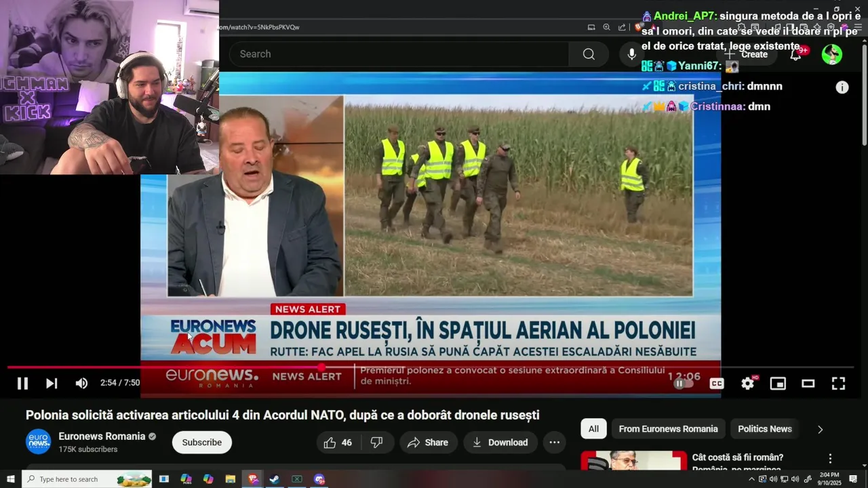Open the Euronews Romania channel name link
This screenshot has width=868, height=488.
(102, 436)
